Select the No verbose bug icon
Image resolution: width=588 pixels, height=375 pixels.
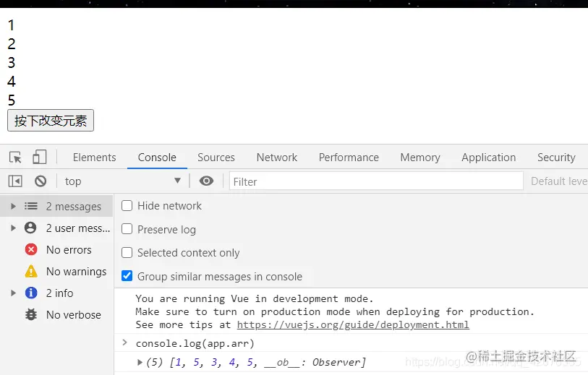pos(31,314)
